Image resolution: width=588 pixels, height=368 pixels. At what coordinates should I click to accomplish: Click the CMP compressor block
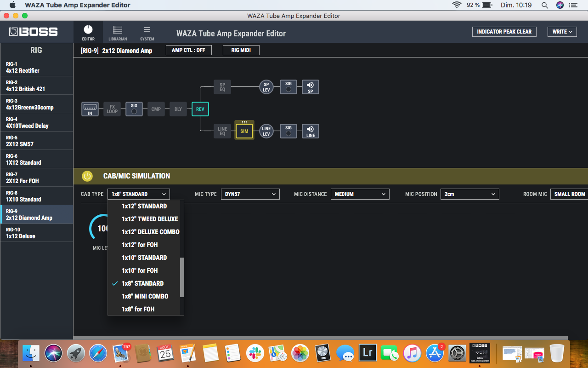coord(156,109)
